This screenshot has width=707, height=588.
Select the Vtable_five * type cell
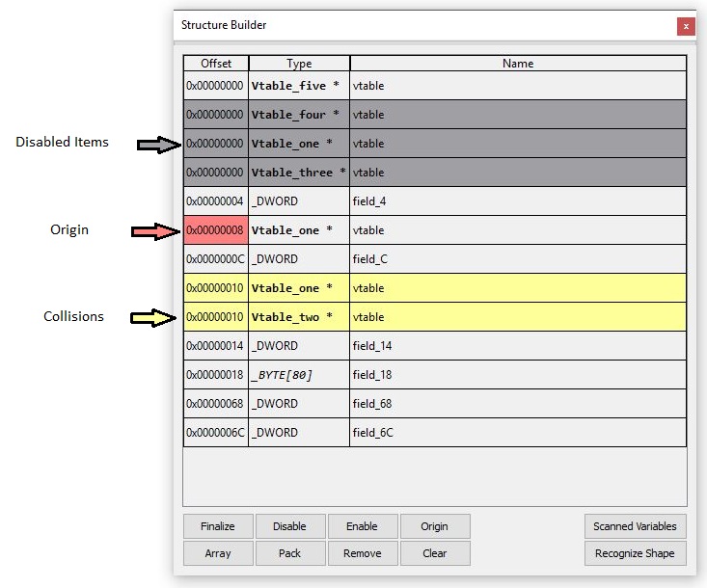(x=299, y=86)
